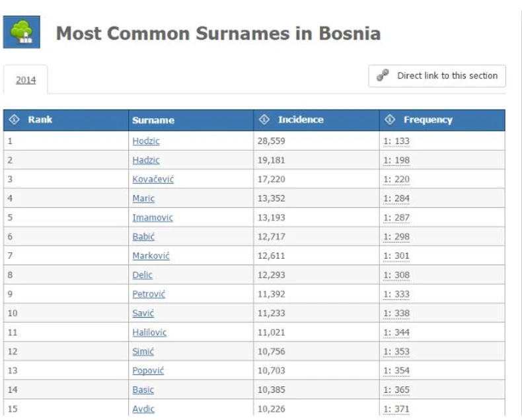The width and height of the screenshot is (522, 420).
Task: Click the Incidence column sort icon
Action: 264,120
